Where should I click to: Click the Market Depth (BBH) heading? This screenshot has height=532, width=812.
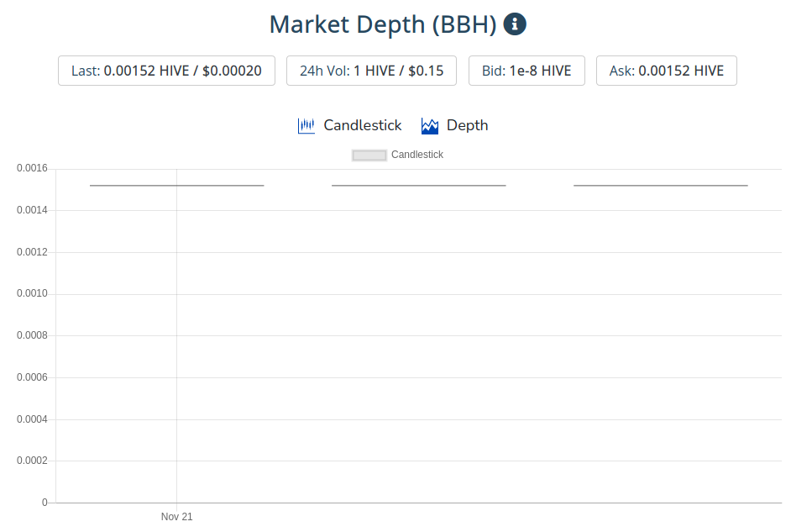point(383,24)
